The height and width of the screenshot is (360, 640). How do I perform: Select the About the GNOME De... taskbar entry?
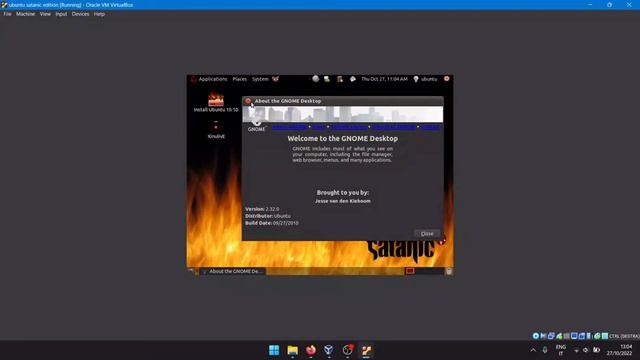tap(233, 271)
